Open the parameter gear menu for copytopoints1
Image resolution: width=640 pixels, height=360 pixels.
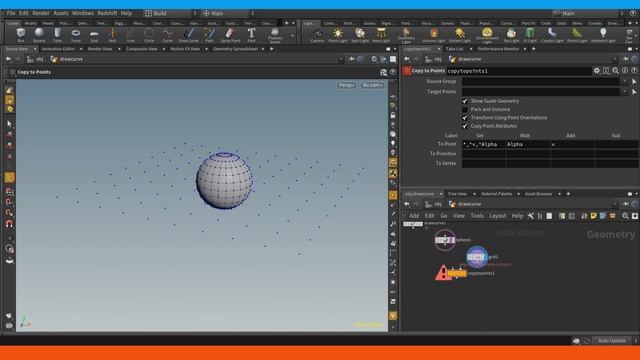click(597, 71)
